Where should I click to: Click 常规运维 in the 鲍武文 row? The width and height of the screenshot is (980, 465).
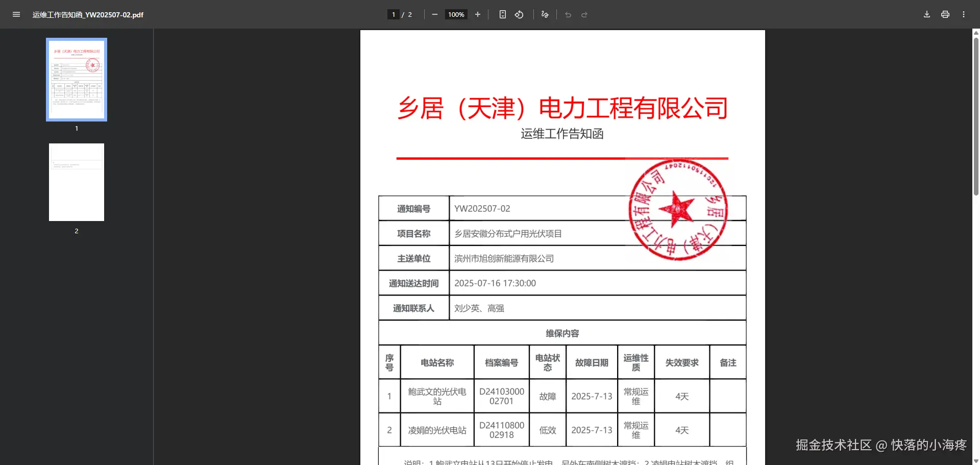(x=636, y=396)
